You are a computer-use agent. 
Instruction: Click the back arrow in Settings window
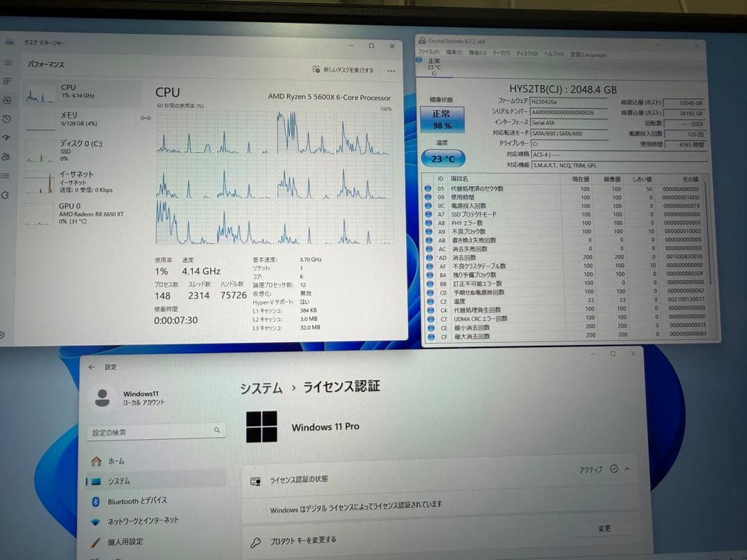(x=91, y=366)
